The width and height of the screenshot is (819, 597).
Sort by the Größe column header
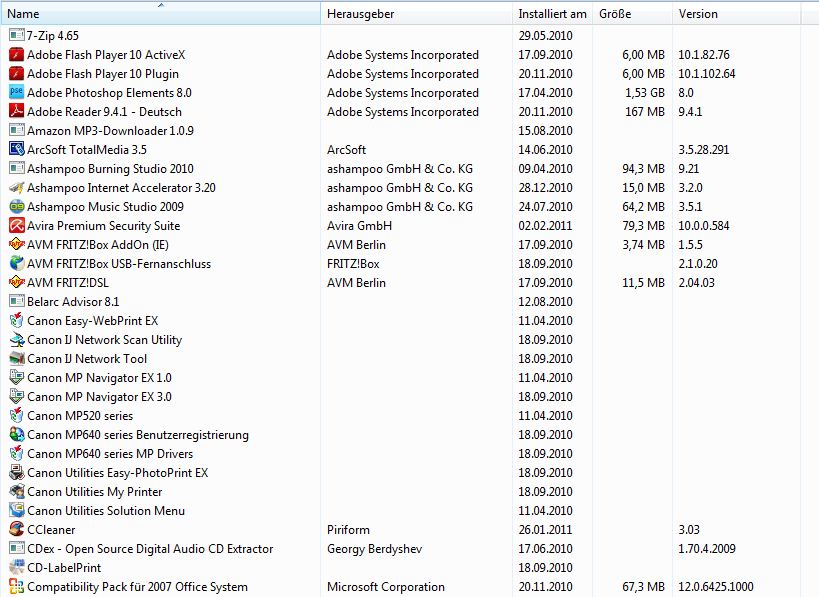pos(632,14)
